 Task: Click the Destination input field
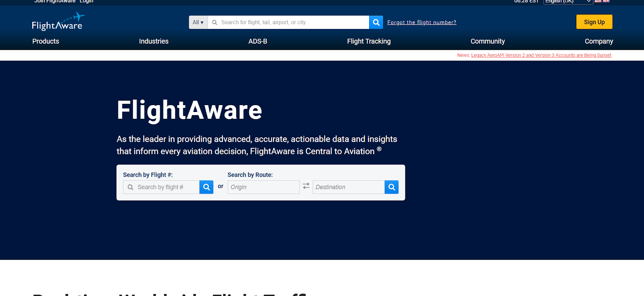pos(349,187)
